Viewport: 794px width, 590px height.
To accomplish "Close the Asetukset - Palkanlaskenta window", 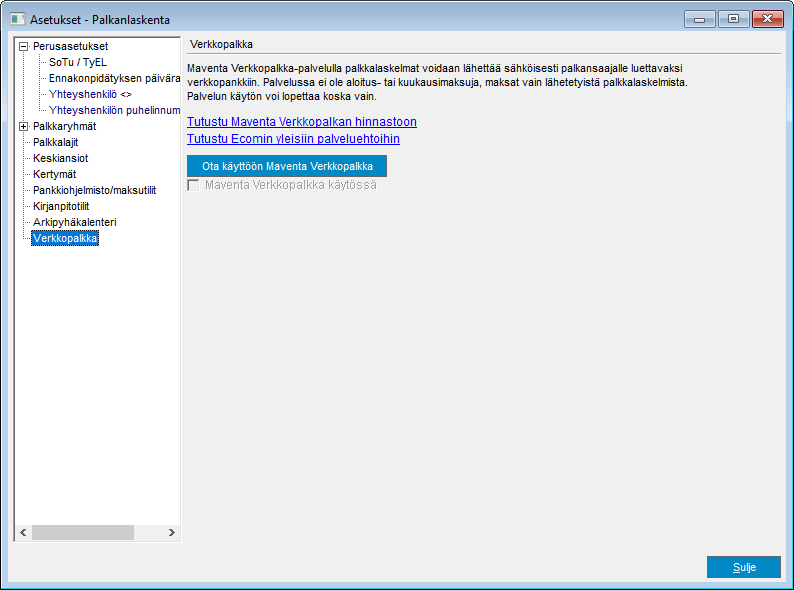I will tap(768, 19).
